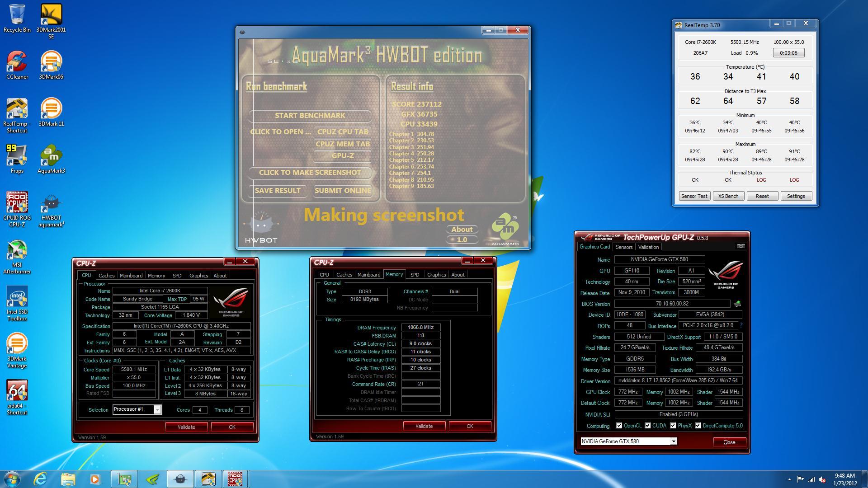Open the aida64 - Shortcut desktop icon

click(17, 398)
